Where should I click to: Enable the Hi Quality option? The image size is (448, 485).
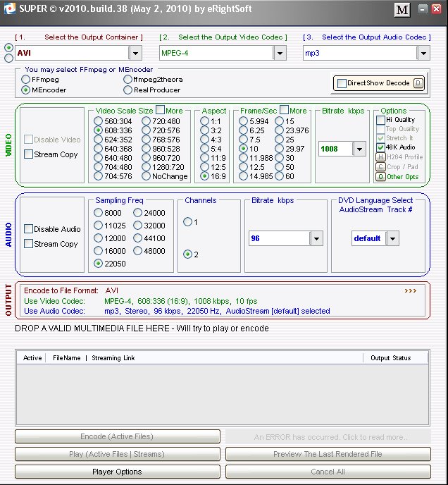coord(380,120)
